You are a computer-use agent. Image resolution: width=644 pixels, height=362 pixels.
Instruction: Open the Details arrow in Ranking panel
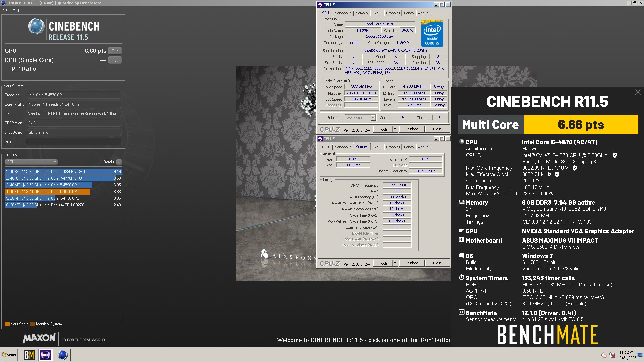tap(119, 162)
